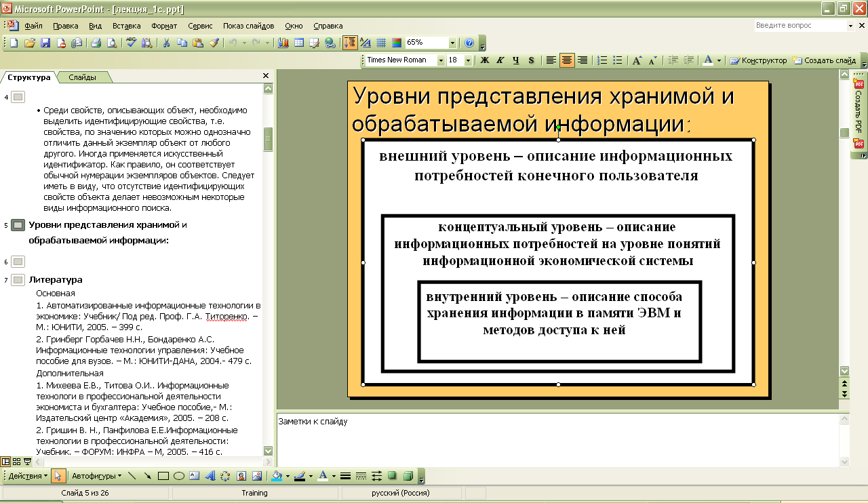Viewport: 868px width, 503px height.
Task: Open the Вставка menu
Action: point(127,26)
